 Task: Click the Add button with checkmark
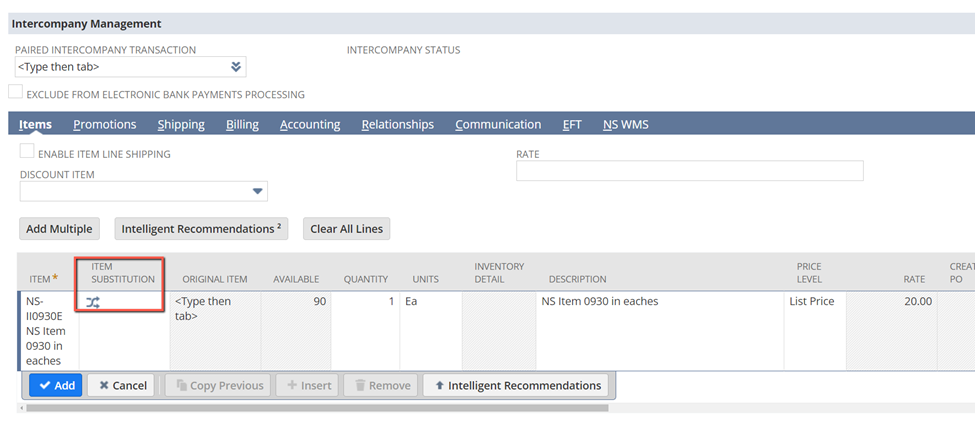[x=55, y=385]
